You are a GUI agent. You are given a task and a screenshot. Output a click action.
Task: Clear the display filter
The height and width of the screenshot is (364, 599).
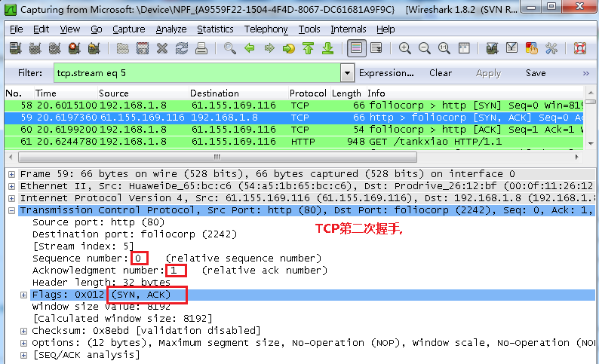pos(441,73)
